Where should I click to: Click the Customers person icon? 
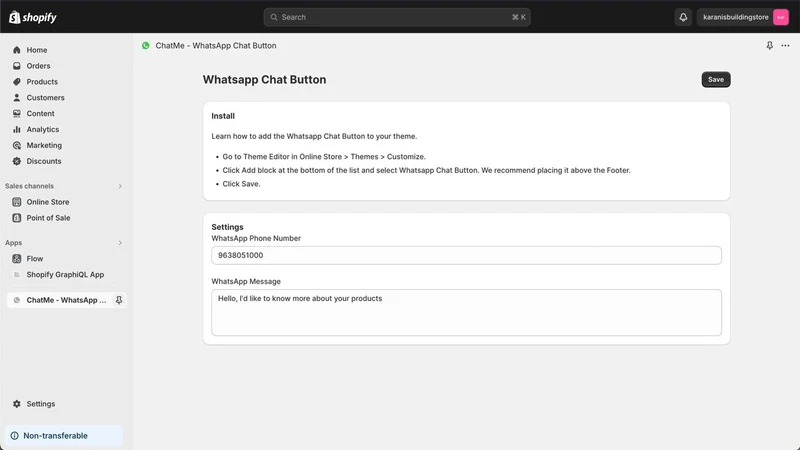[17, 97]
